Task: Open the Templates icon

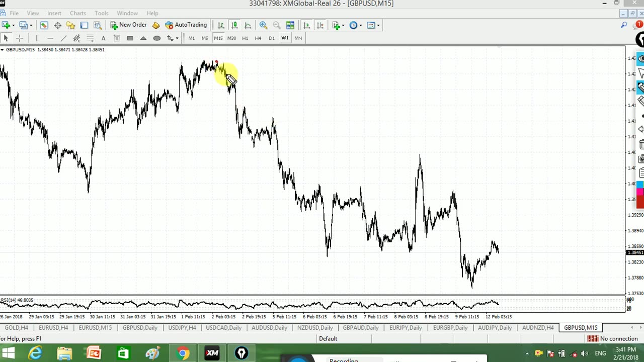Action: (371, 25)
